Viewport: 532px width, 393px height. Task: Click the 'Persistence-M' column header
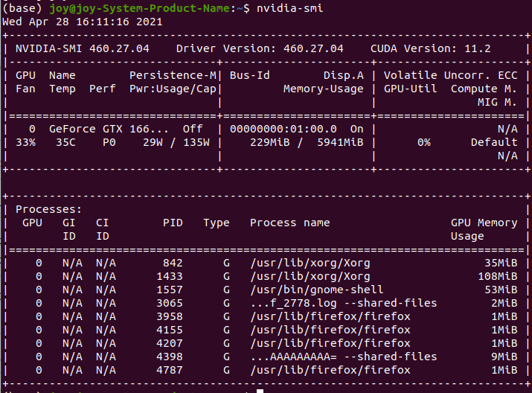[173, 75]
